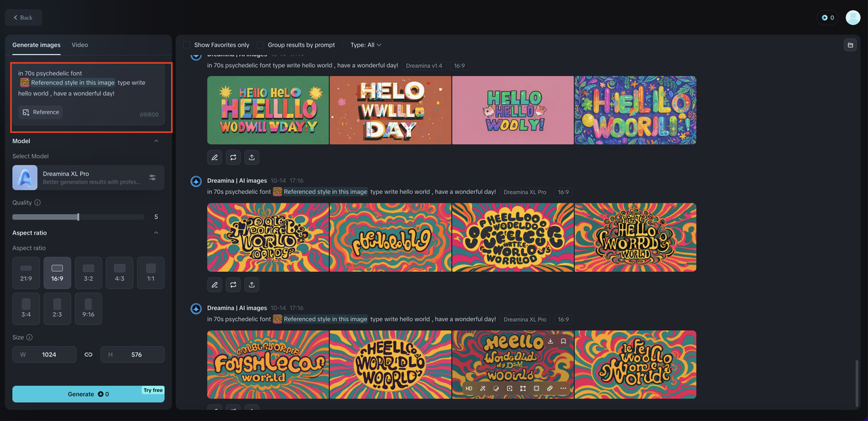Open the expand frame tool
Viewport: 868px width, 421px height.
523,388
